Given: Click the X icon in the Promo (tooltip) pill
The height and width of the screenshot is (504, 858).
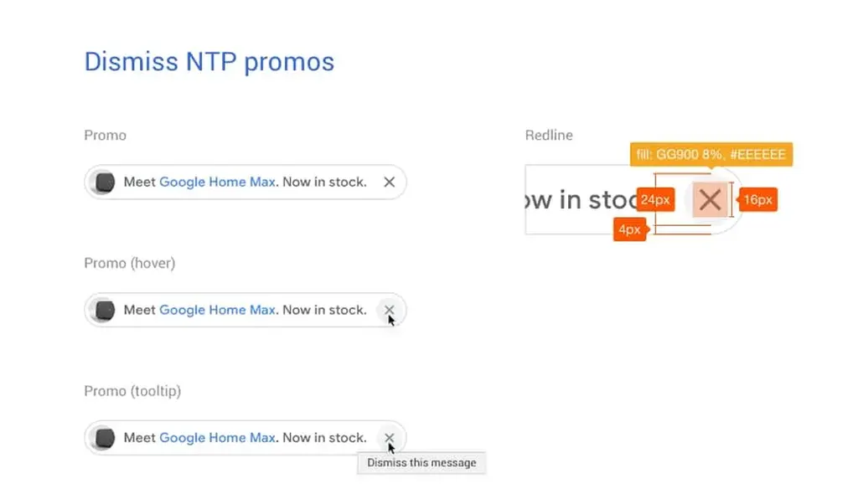Looking at the screenshot, I should point(389,437).
